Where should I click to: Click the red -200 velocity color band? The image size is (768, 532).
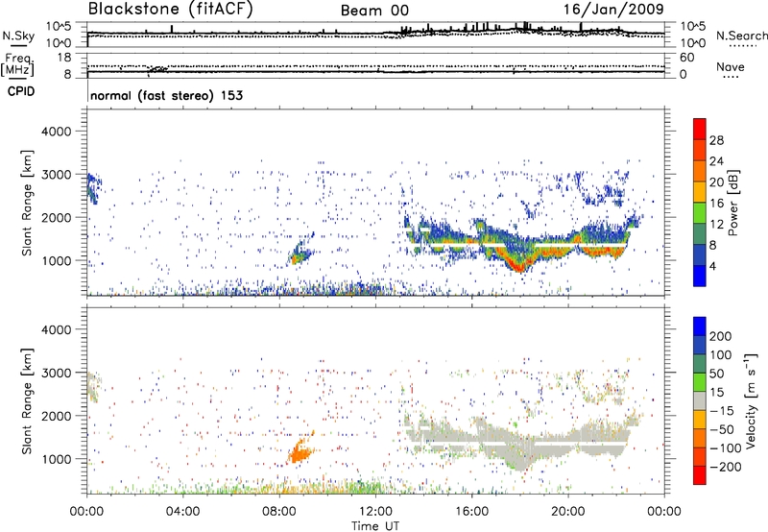pyautogui.click(x=700, y=475)
